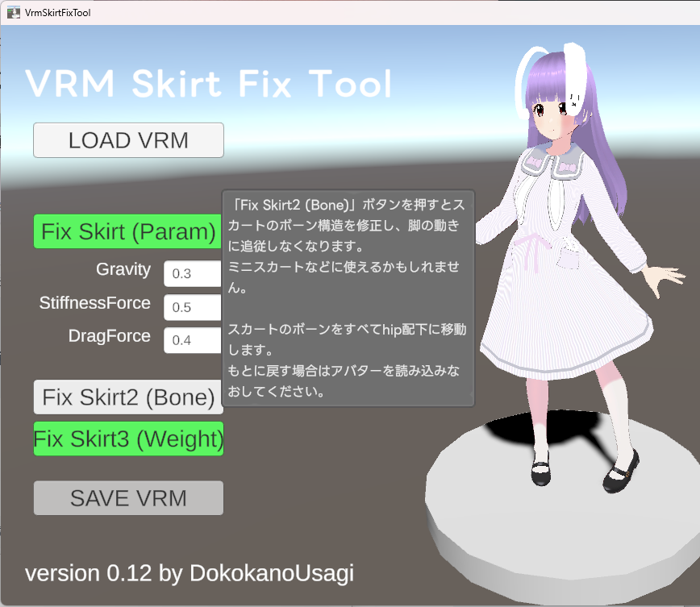Edit the DragForce value field
Screen dimensions: 700x607
tap(193, 340)
